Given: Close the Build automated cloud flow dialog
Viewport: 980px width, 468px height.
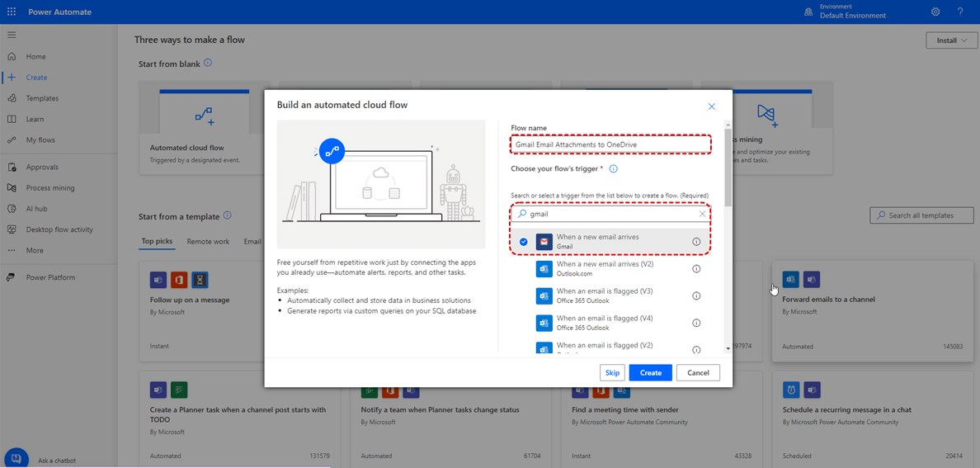Looking at the screenshot, I should coord(711,106).
